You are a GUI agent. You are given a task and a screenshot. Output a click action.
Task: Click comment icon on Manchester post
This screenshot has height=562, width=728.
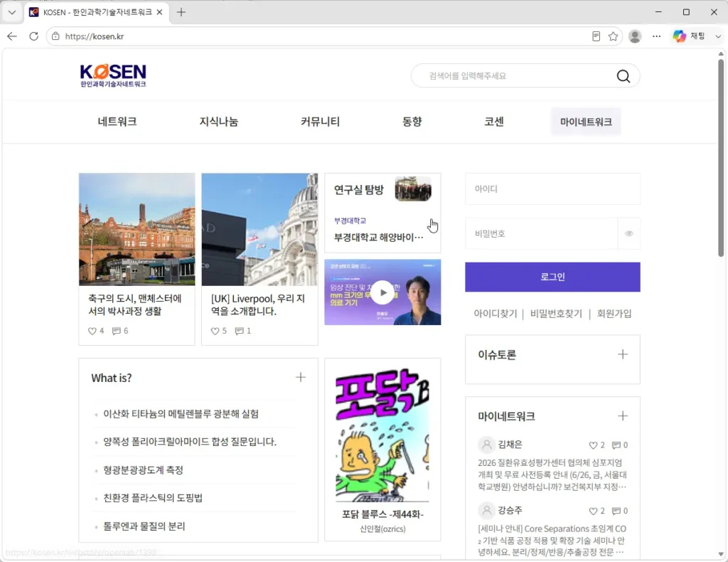[116, 332]
